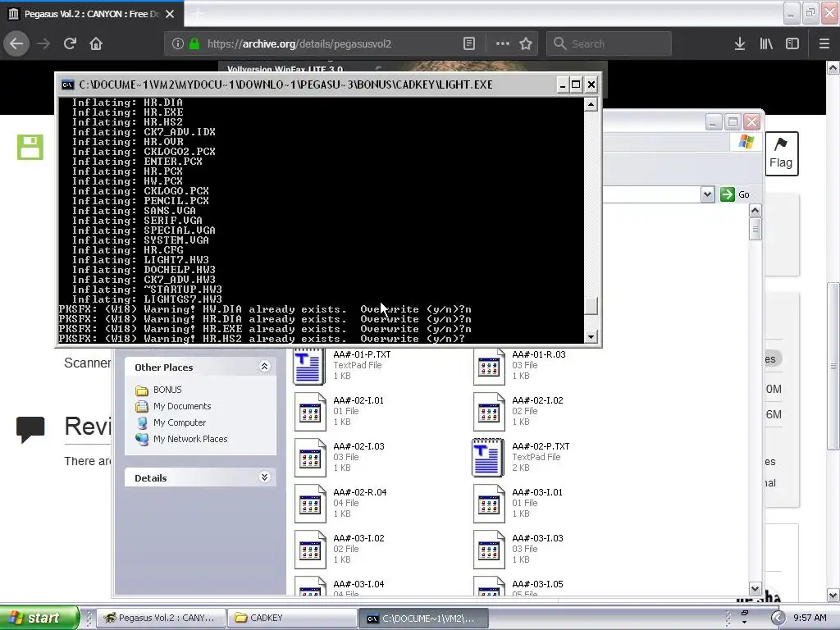Expand hidden system tray icons arrow
The image size is (840, 630).
pos(778,618)
